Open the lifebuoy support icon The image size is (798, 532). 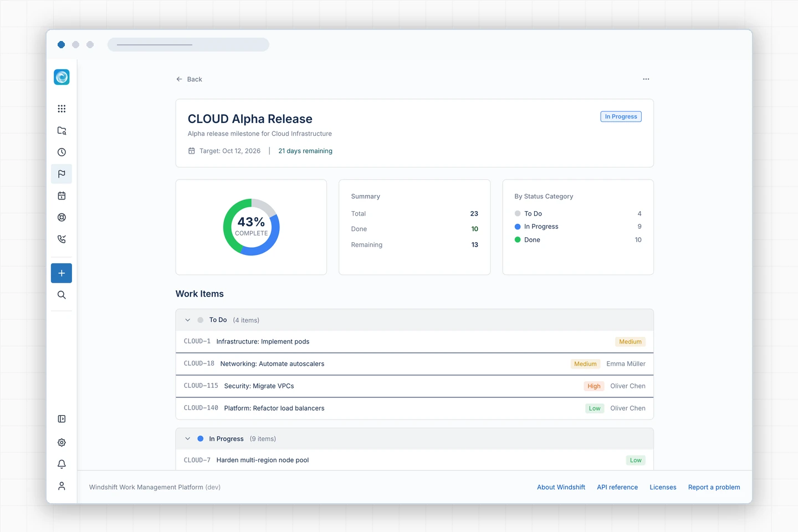[x=62, y=217]
